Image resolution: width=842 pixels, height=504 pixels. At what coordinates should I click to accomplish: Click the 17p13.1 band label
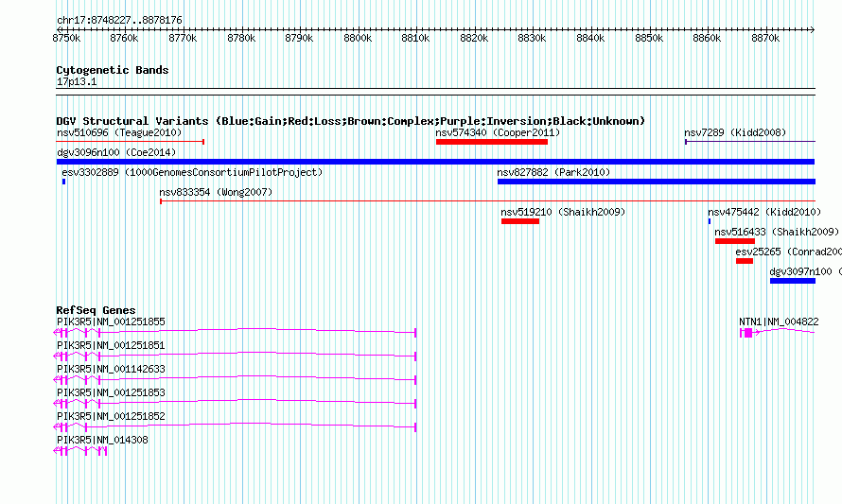pos(77,81)
